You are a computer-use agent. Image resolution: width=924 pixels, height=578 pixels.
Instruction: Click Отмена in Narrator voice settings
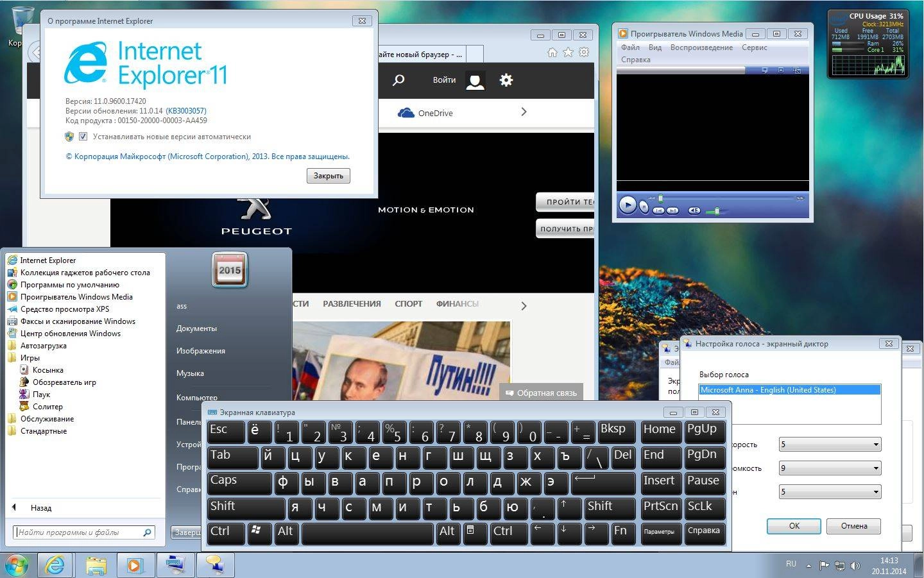tap(854, 526)
